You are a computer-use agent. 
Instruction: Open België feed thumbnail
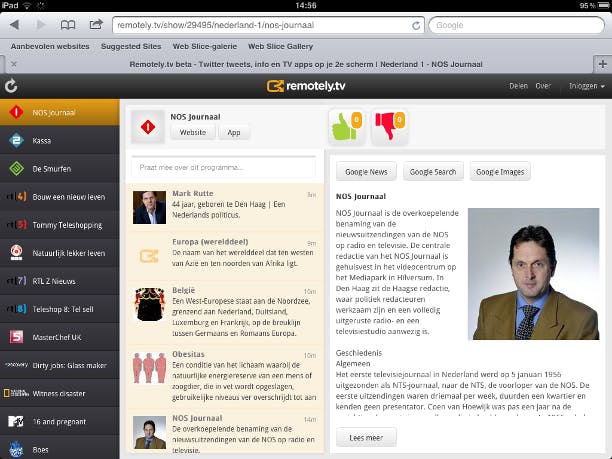(149, 304)
